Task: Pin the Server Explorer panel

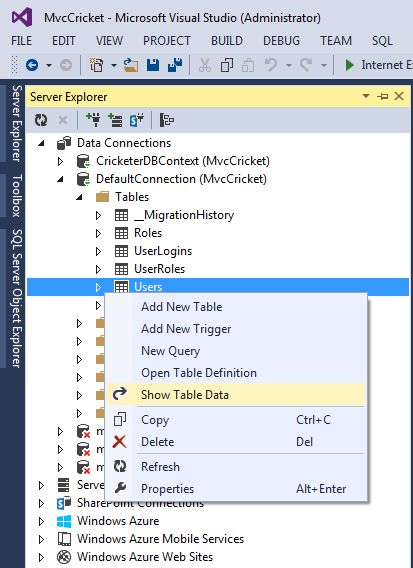Action: click(x=383, y=96)
